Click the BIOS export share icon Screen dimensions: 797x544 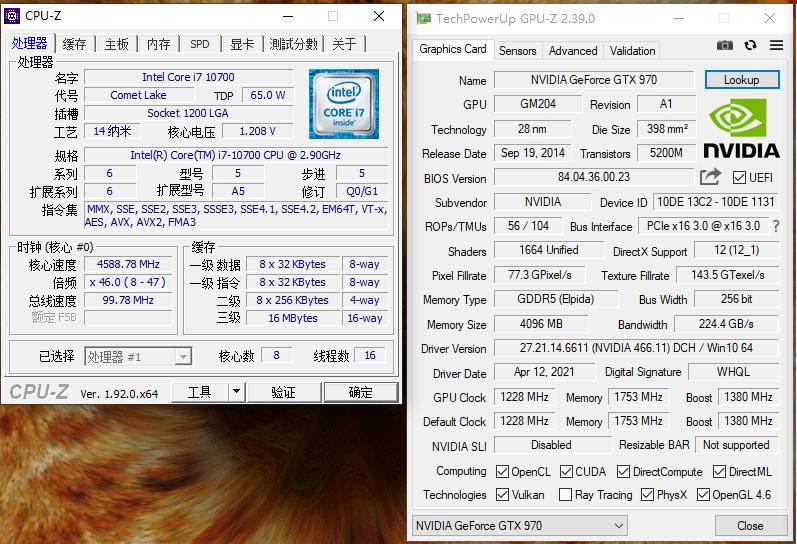[x=710, y=177]
